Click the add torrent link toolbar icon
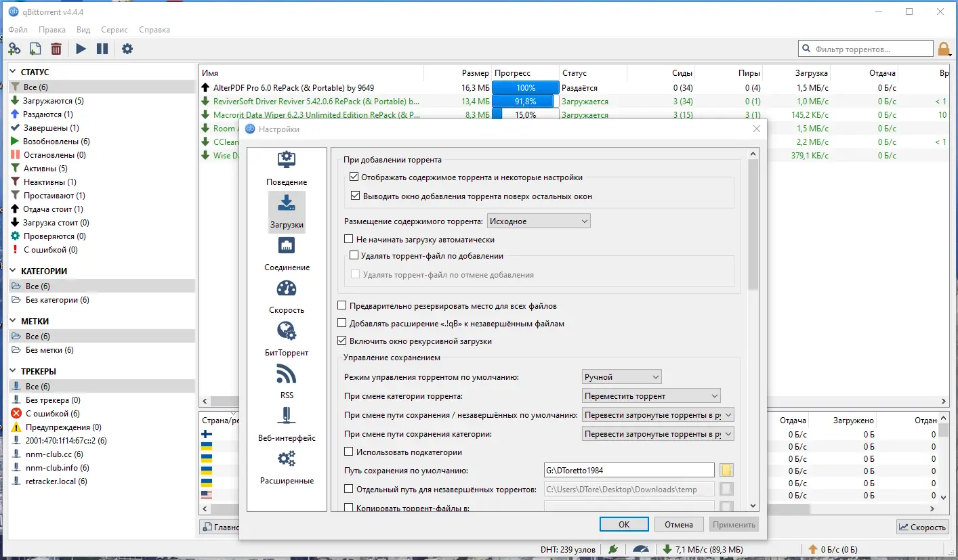The height and width of the screenshot is (560, 958). (14, 49)
